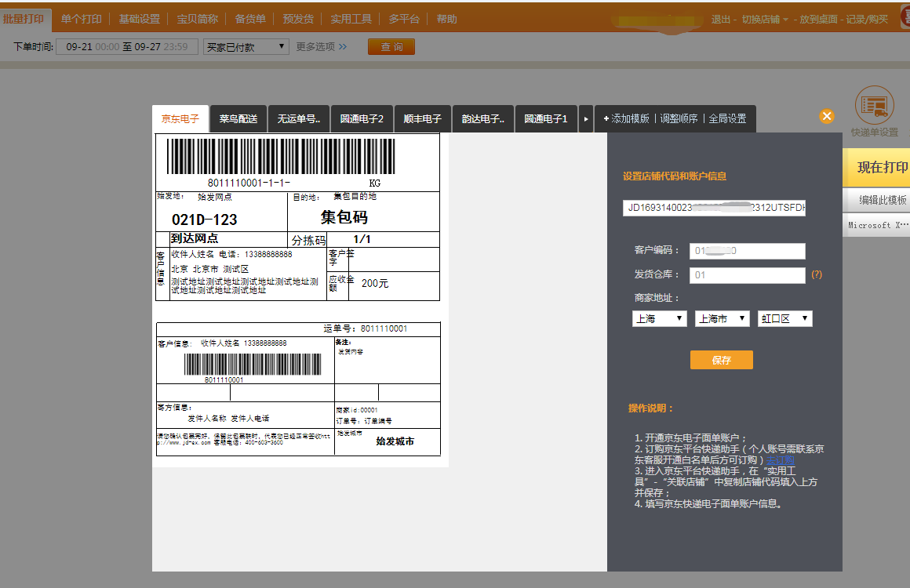Expand the 上海 province dropdown

[x=659, y=319]
